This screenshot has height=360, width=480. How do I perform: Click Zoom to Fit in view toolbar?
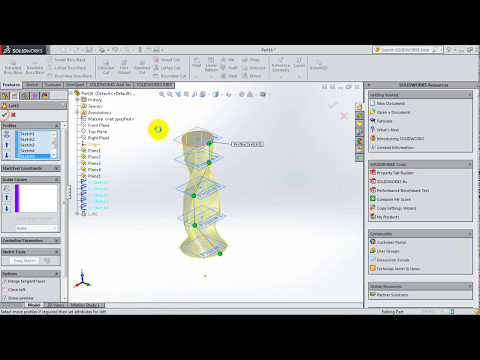click(162, 94)
